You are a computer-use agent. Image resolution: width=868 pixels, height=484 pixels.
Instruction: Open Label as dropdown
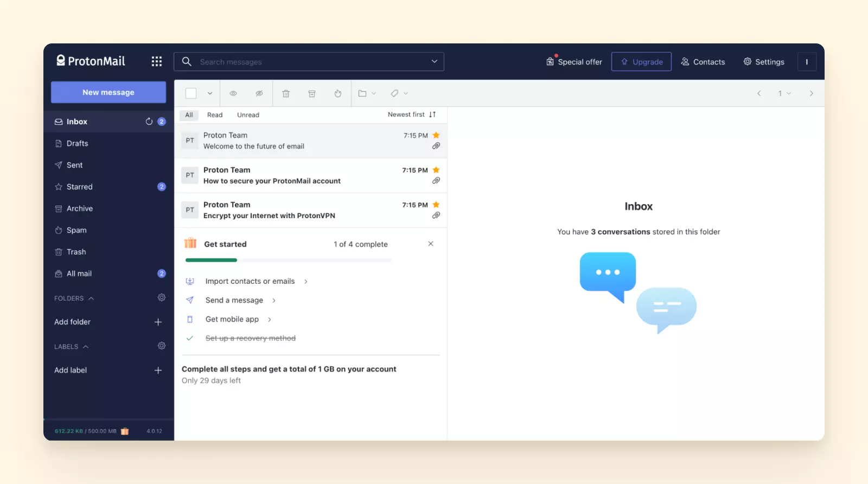click(x=399, y=93)
